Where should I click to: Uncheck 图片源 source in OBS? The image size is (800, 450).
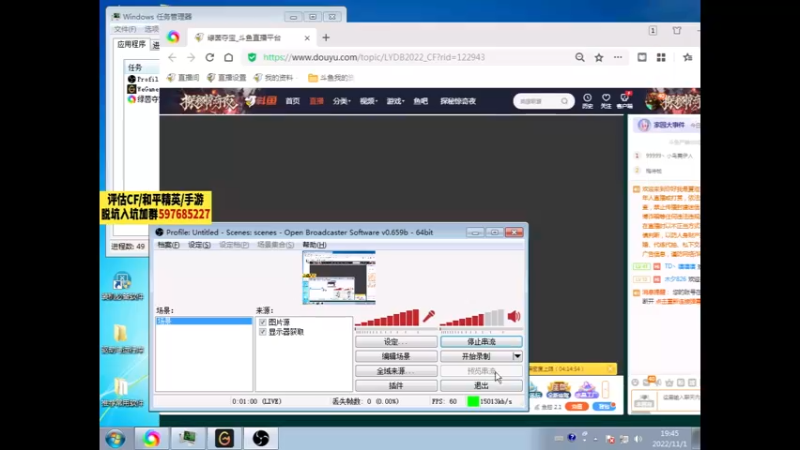[263, 322]
